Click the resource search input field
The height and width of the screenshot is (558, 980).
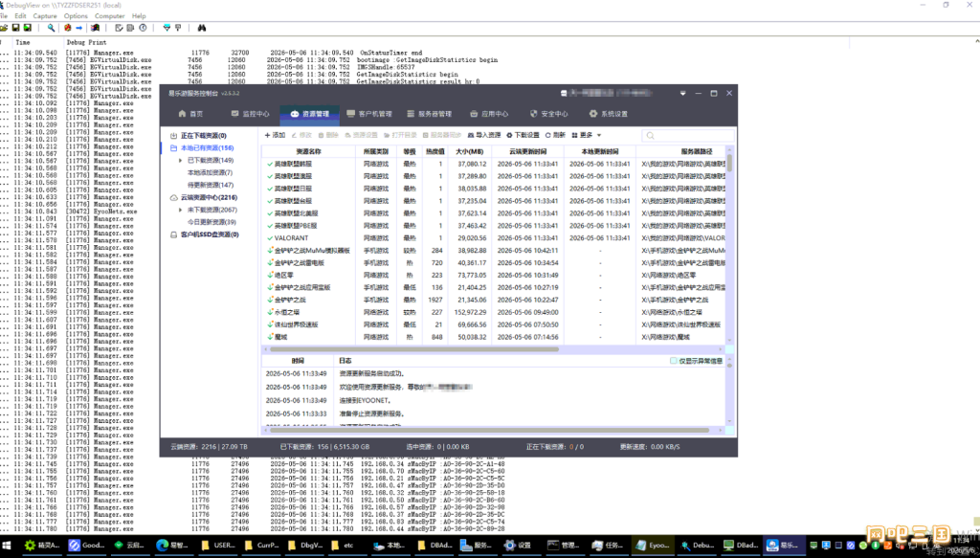click(688, 136)
